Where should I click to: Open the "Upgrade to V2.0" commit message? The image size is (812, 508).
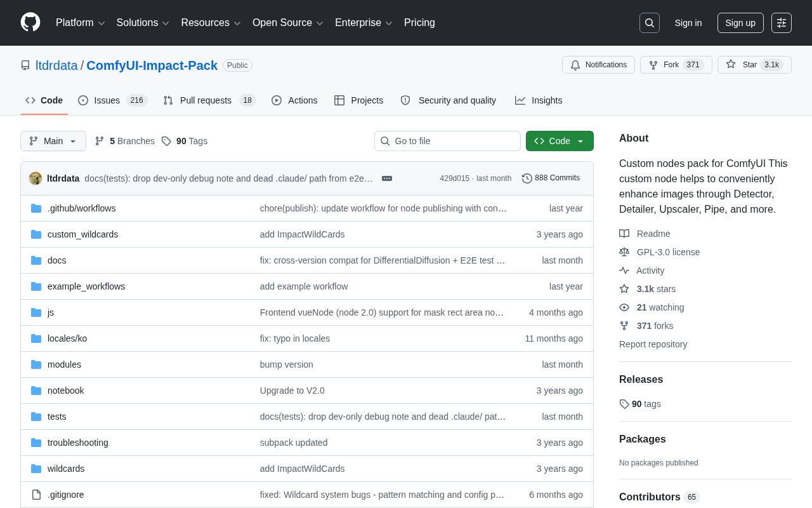click(x=292, y=391)
